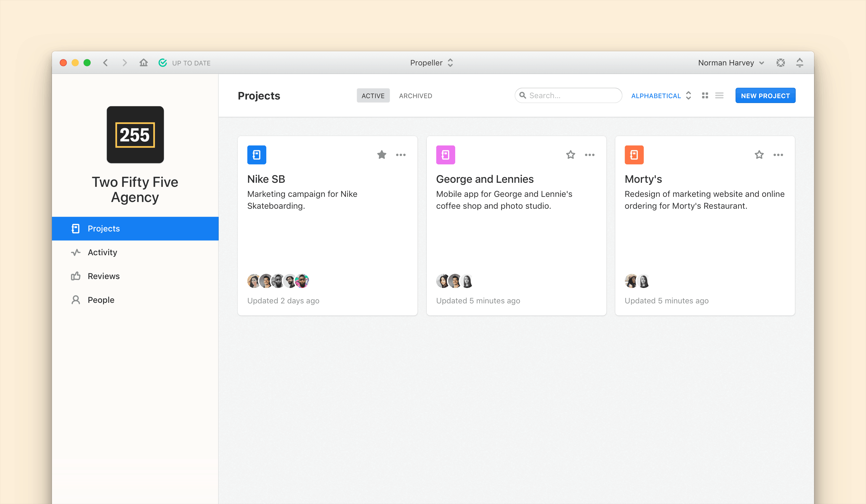This screenshot has width=866, height=504.
Task: Open the Alphabetical sort dropdown
Action: click(x=661, y=95)
